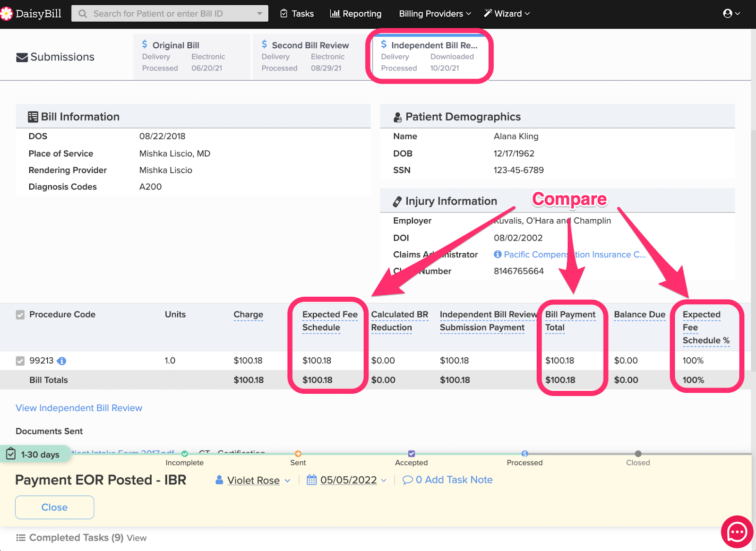This screenshot has width=756, height=551.
Task: Expand the Billing Providers dropdown
Action: (x=433, y=13)
